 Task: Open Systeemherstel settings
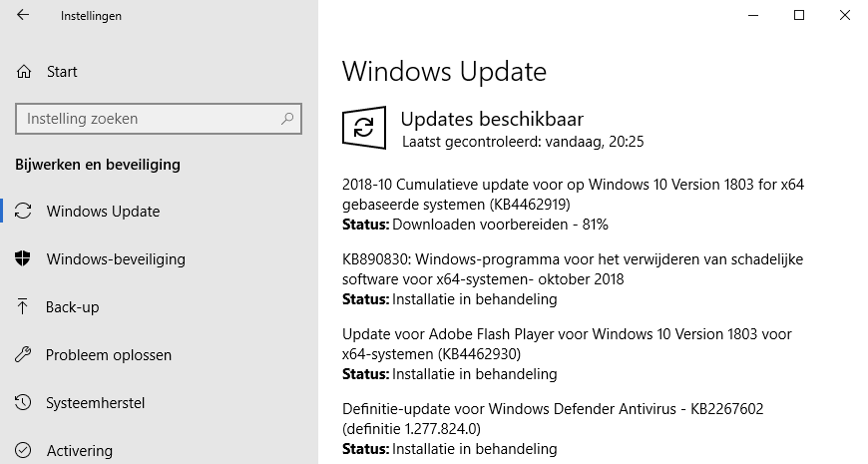point(96,403)
